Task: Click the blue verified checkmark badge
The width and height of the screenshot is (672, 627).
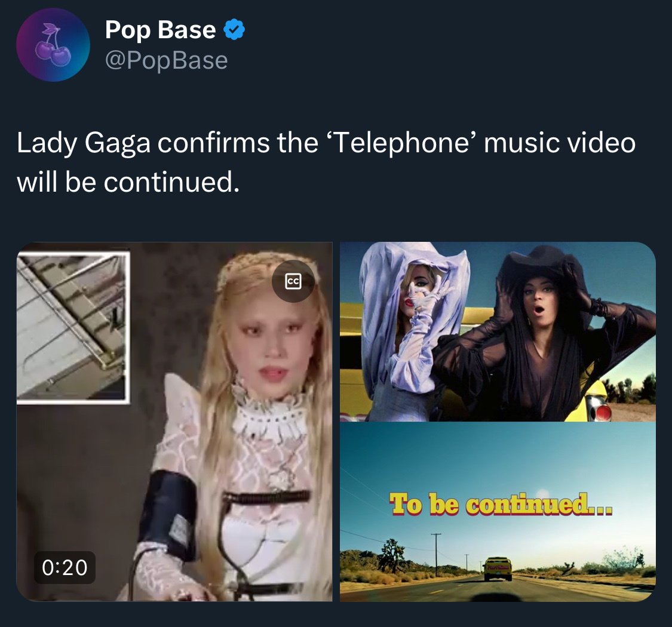Action: point(234,30)
